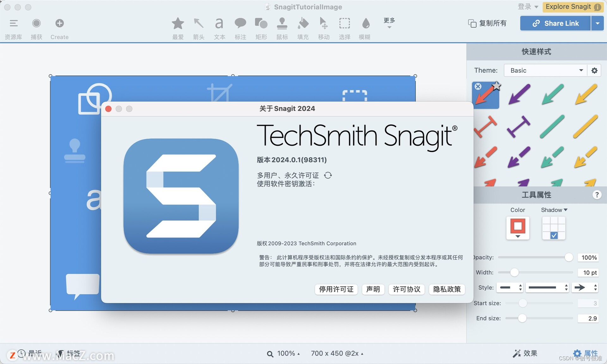607x364 pixels.
Task: Open the line shape Style selector
Action: tap(547, 288)
